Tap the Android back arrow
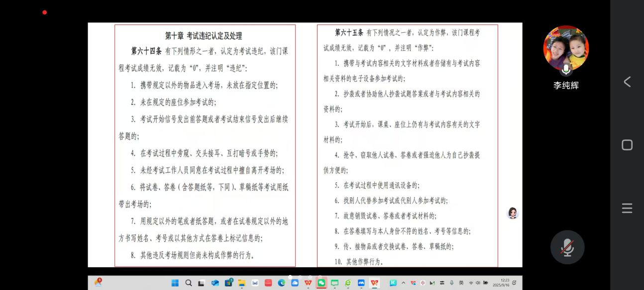The width and height of the screenshot is (644, 290). pos(627,82)
